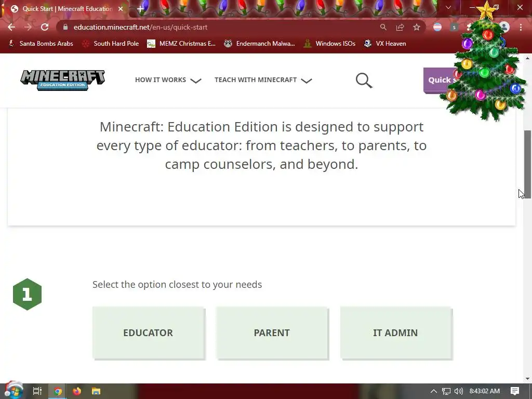This screenshot has height=399, width=532.
Task: Click the address bar URL field
Action: pyautogui.click(x=224, y=27)
